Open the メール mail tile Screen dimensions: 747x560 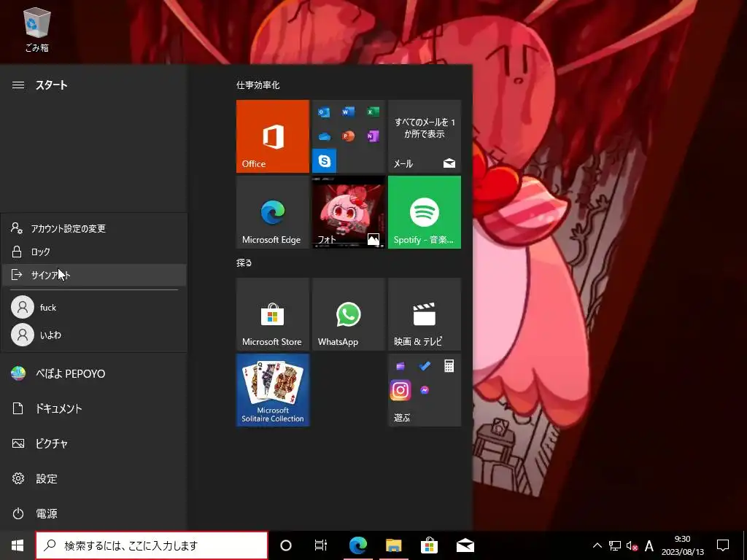coord(425,136)
